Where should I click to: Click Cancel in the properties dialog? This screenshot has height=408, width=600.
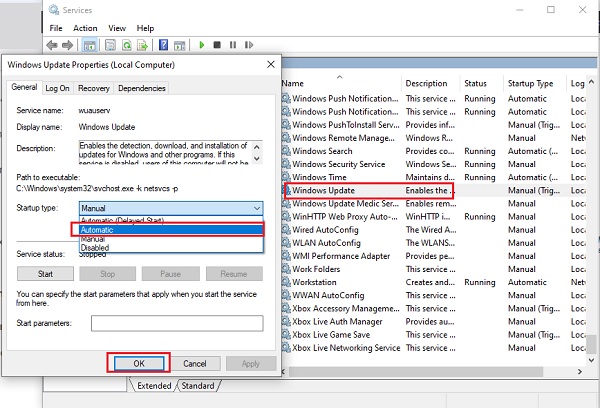195,364
